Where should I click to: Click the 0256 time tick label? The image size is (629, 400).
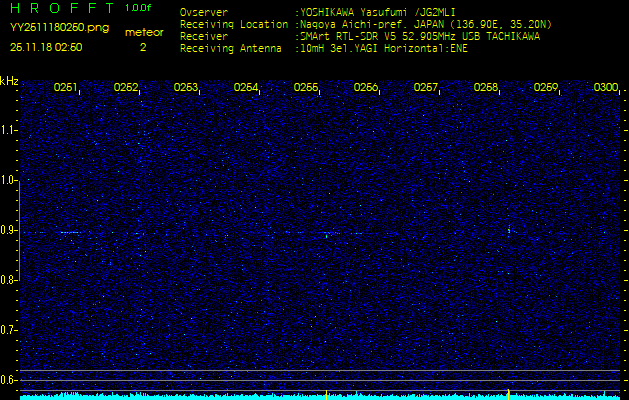(x=365, y=87)
